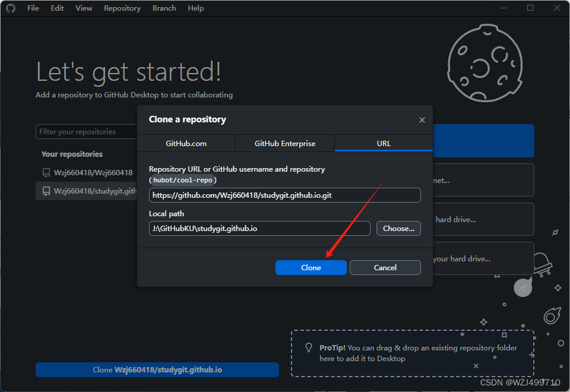Image resolution: width=570 pixels, height=392 pixels.
Task: Click Filter your repositories field
Action: 87,132
